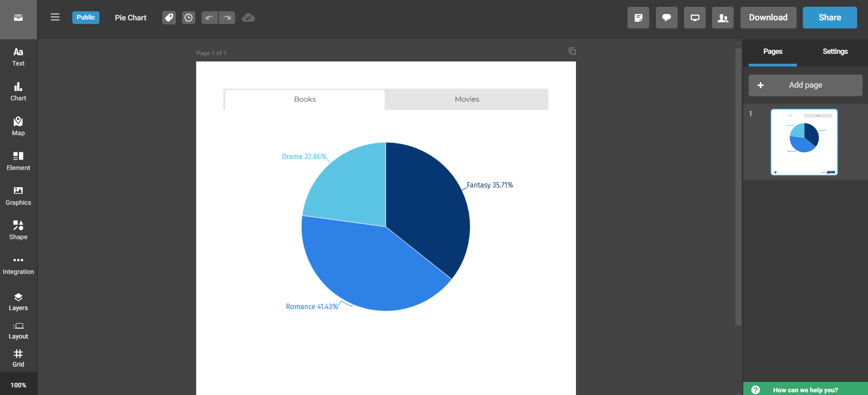
Task: Start presentation mode with monitor icon
Action: (695, 18)
